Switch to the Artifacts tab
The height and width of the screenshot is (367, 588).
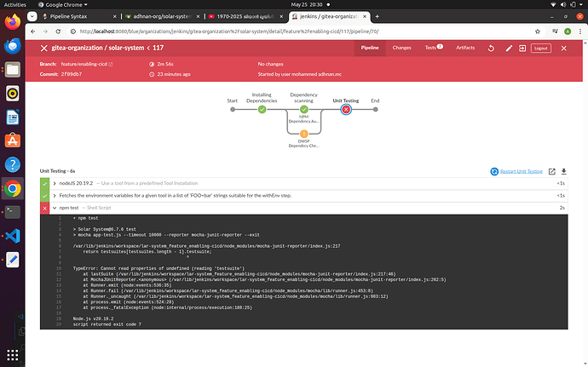465,48
